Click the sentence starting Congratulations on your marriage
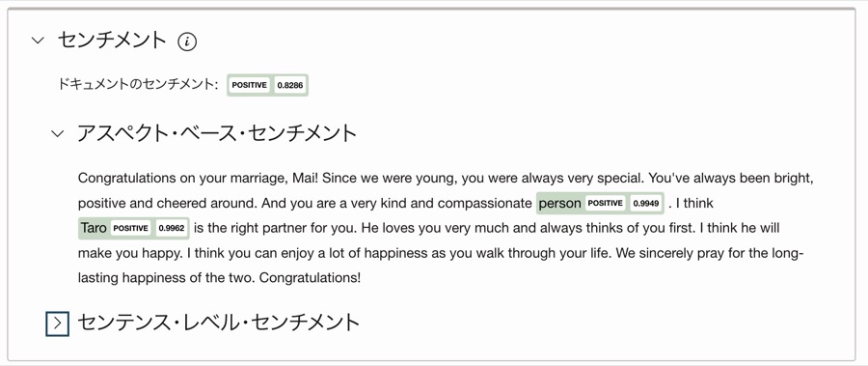The image size is (868, 366). [x=198, y=179]
